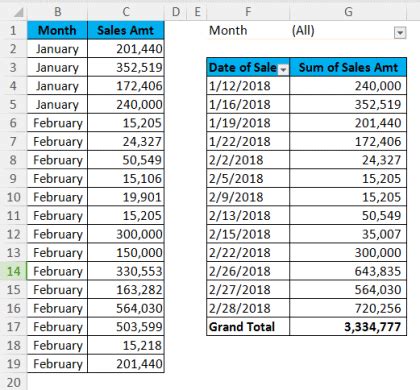Viewport: 420px width, 390px height.
Task: Select column C header
Action: (126, 12)
